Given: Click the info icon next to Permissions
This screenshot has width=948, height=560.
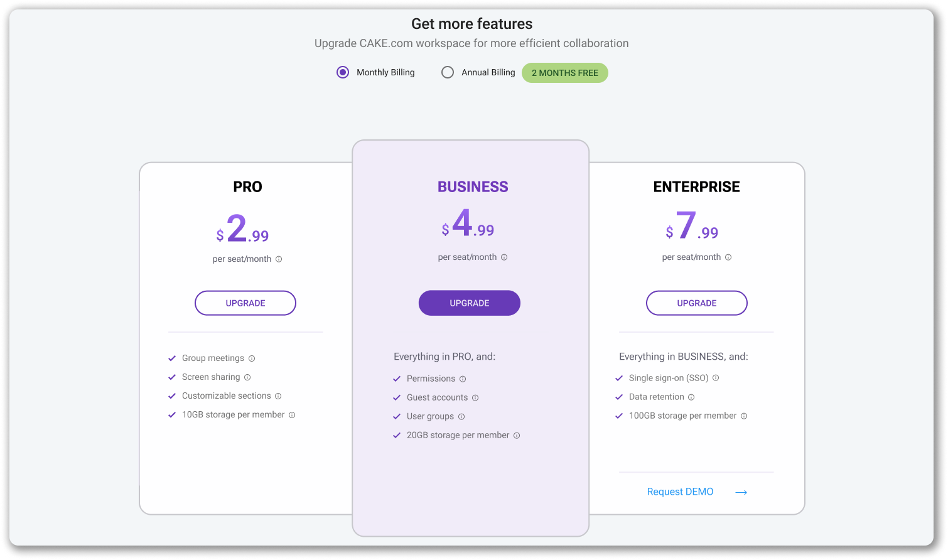Looking at the screenshot, I should [463, 379].
